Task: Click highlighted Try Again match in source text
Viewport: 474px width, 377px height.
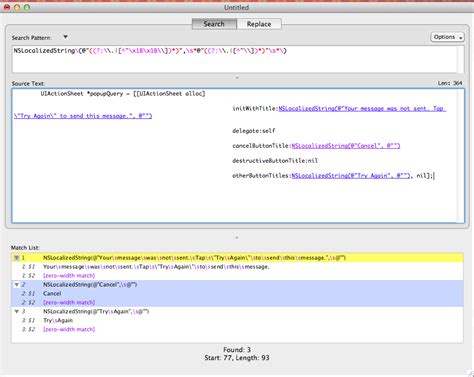Action: pyautogui.click(x=351, y=176)
